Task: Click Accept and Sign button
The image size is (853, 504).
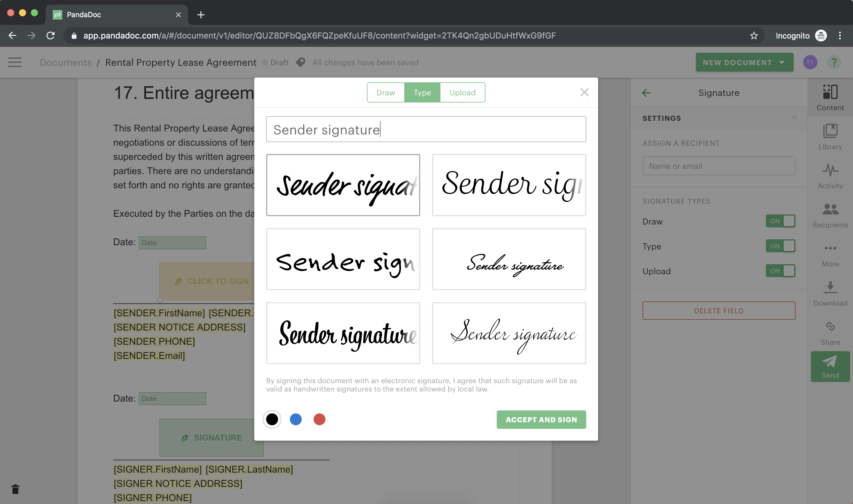Action: click(541, 419)
